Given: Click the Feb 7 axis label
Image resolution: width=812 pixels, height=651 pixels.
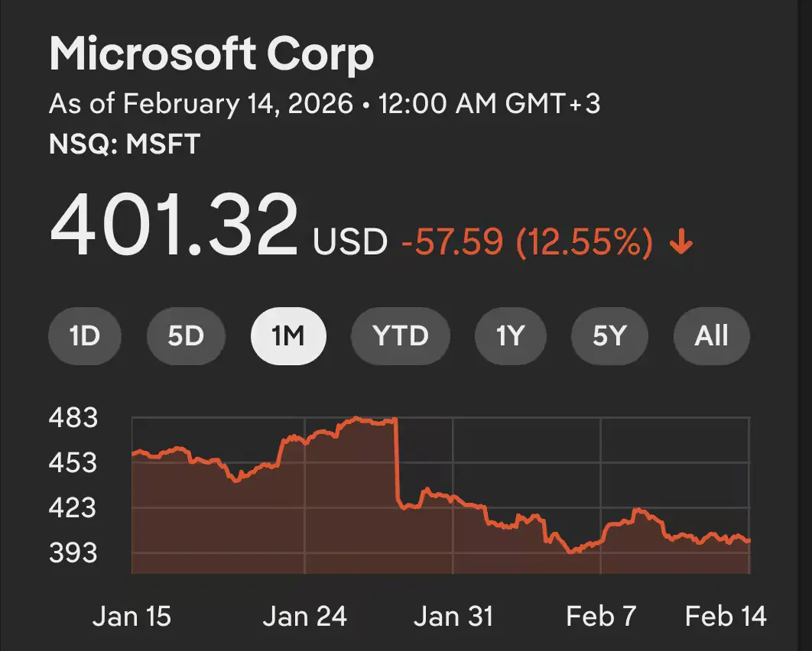Looking at the screenshot, I should point(601,617).
